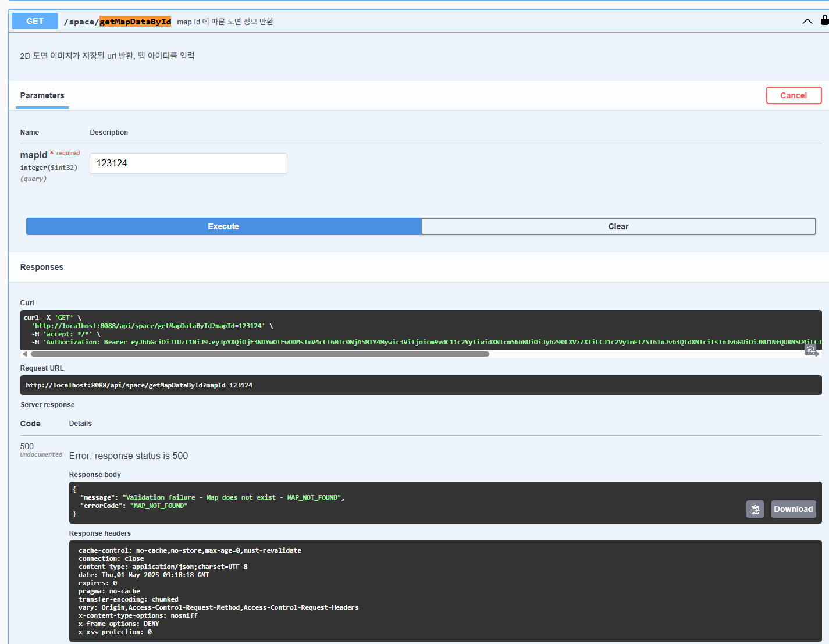Viewport: 829px width, 644px height.
Task: Click the mapId parameter name
Action: 34,155
